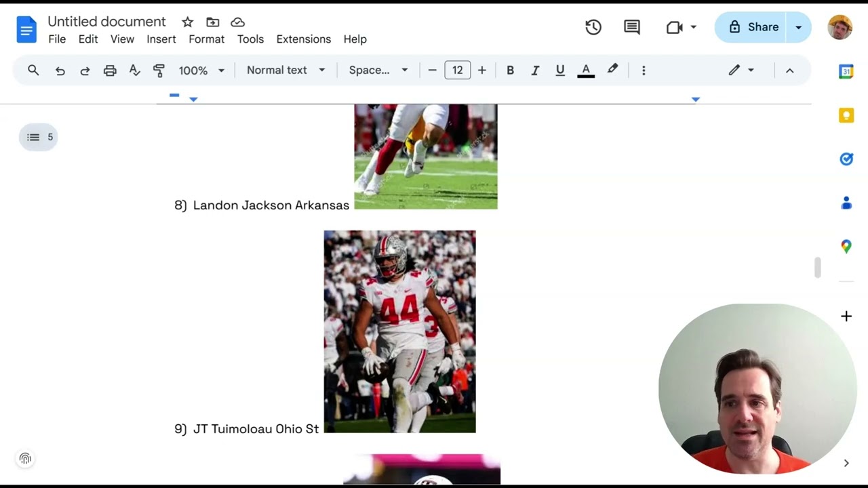Image resolution: width=868 pixels, height=488 pixels.
Task: Increase font size plus button
Action: tap(482, 70)
